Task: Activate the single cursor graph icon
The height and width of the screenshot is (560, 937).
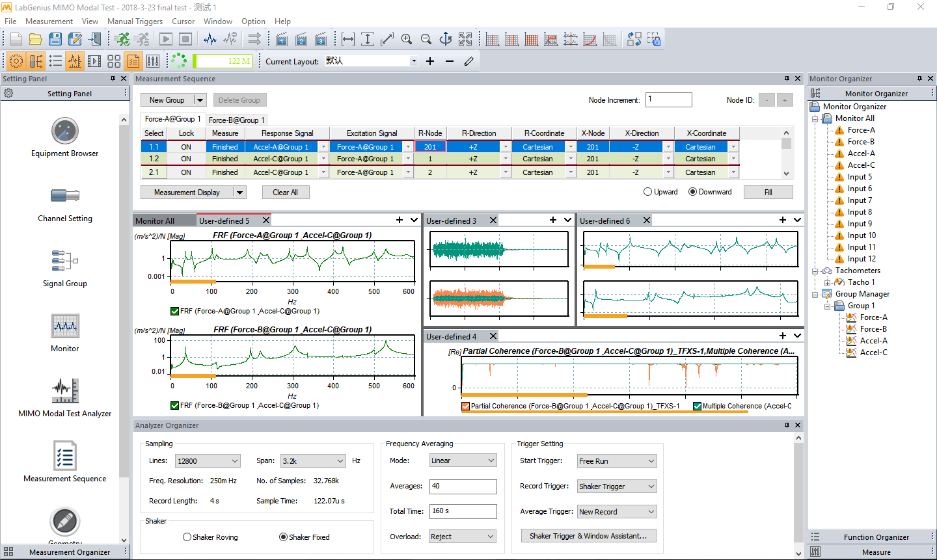Action: (x=493, y=39)
